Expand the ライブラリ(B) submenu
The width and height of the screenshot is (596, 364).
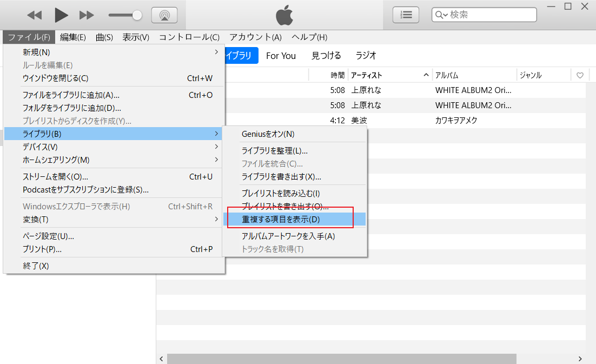tap(113, 134)
